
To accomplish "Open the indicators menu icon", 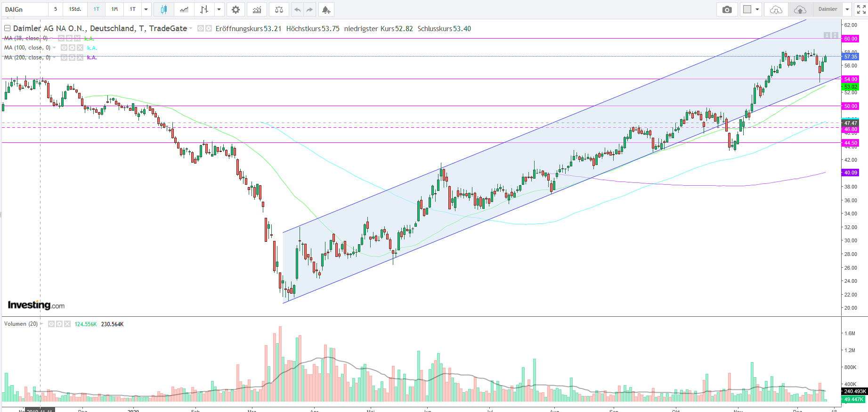I will coord(257,9).
